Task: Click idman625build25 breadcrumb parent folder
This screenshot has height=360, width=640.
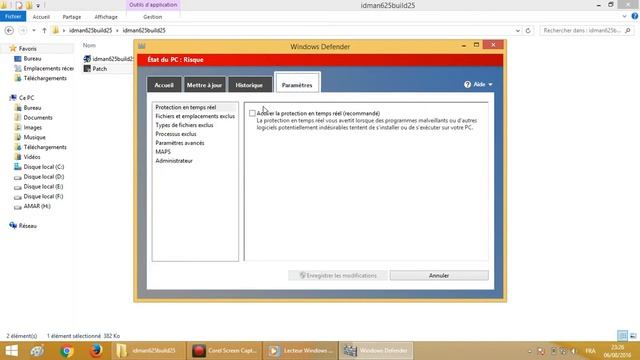Action: 90,31
